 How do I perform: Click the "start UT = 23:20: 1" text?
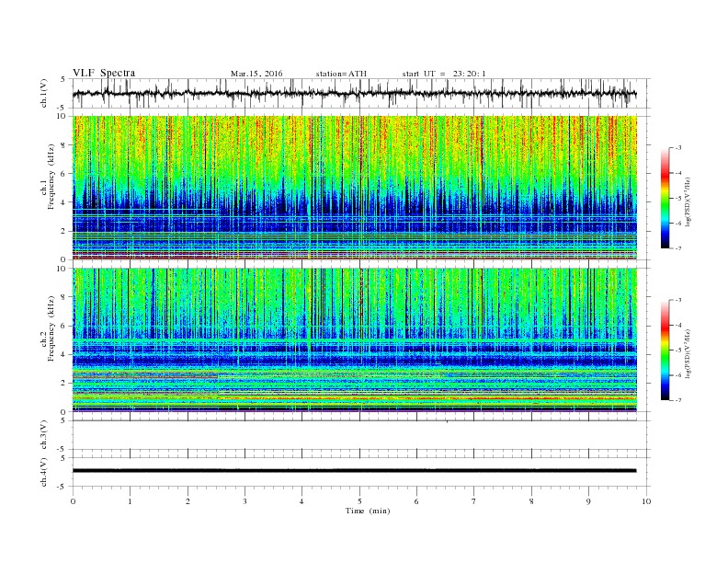(444, 74)
